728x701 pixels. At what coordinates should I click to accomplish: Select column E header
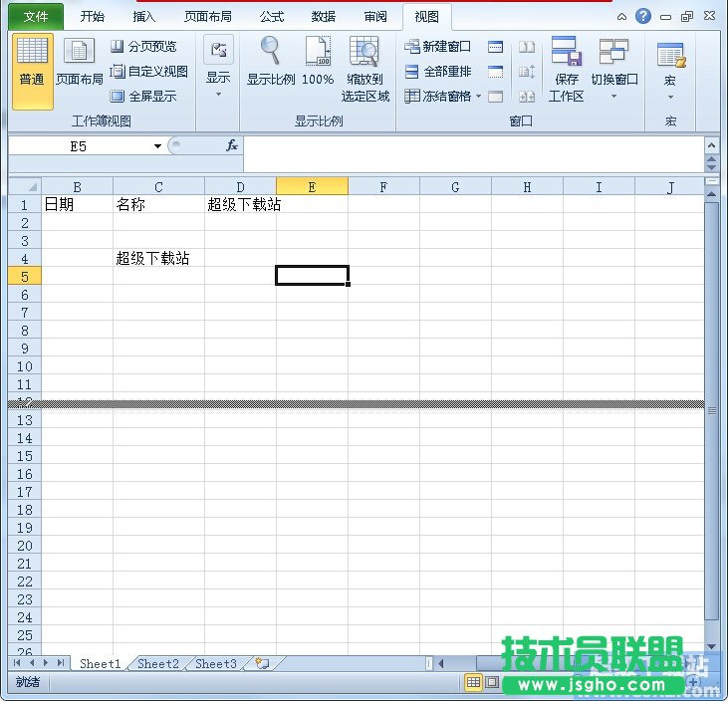312,186
